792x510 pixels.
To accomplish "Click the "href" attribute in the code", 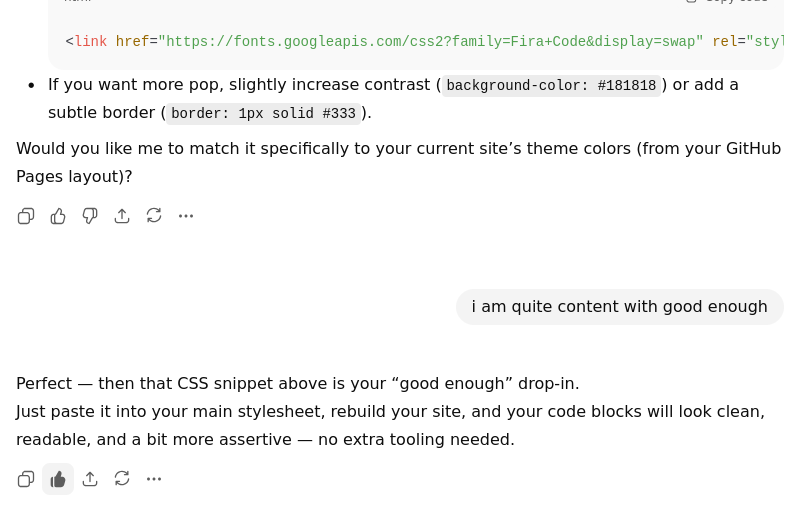I will tap(132, 42).
